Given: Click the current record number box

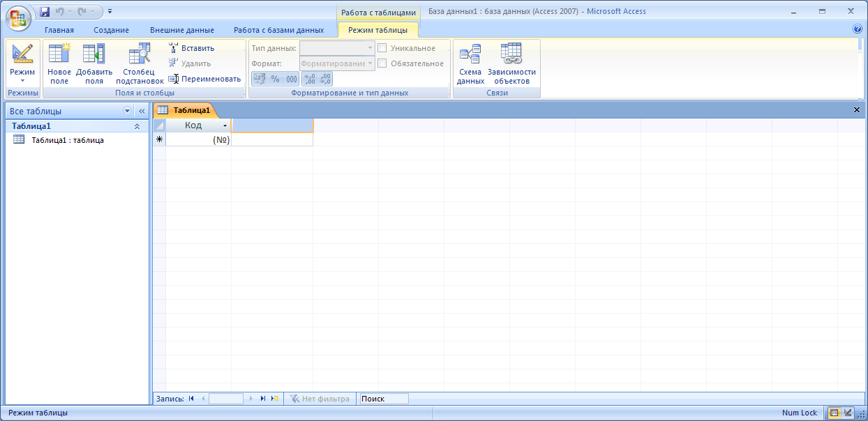Looking at the screenshot, I should pos(226,399).
